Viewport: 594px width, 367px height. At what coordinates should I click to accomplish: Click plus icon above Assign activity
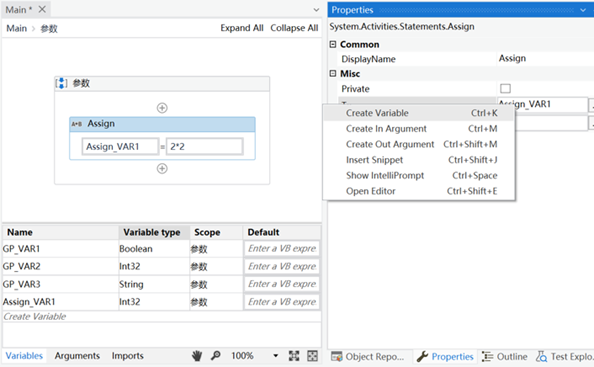(162, 108)
